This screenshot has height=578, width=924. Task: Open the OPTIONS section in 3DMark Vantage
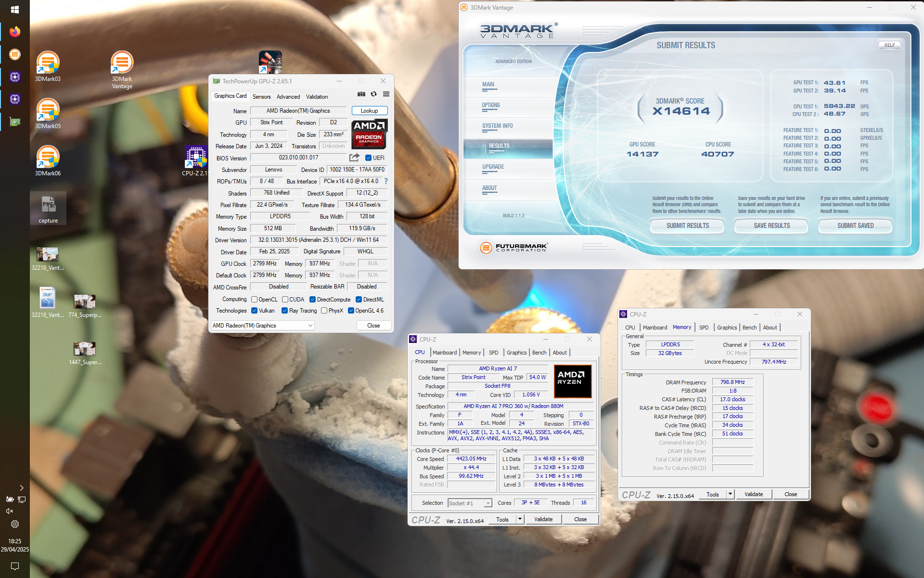coord(491,105)
